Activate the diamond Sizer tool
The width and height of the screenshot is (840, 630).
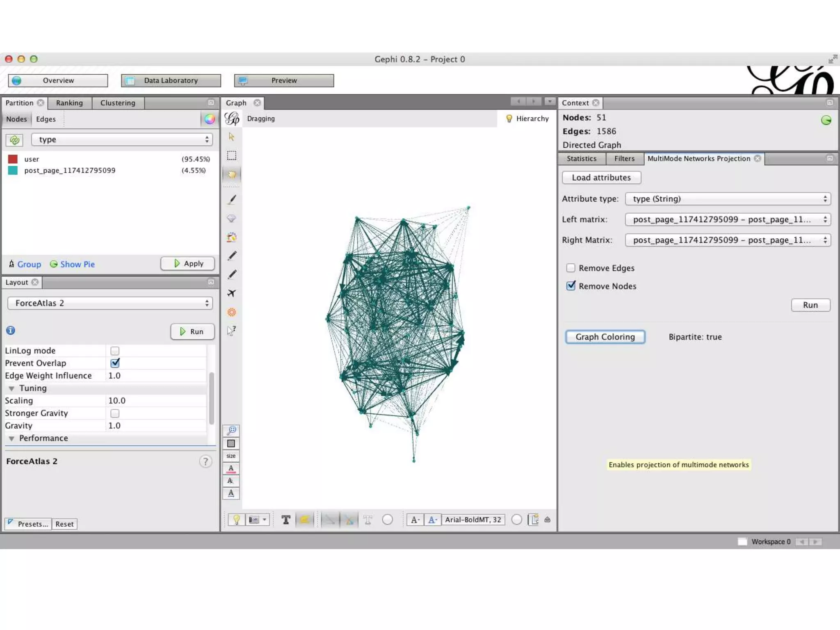point(232,218)
